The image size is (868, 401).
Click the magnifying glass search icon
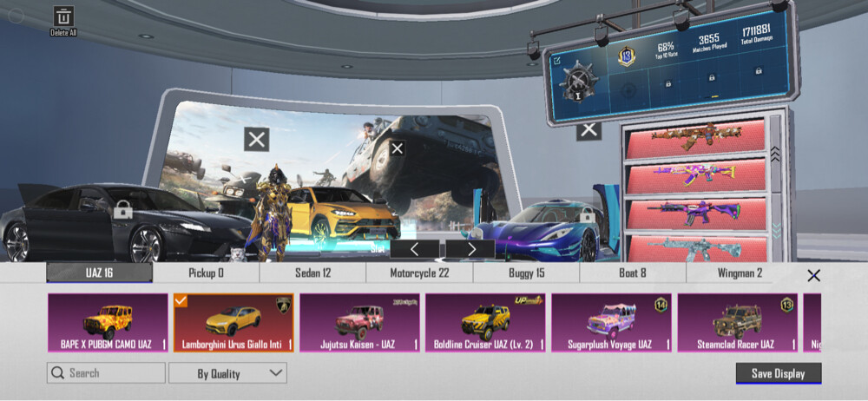[x=57, y=372]
